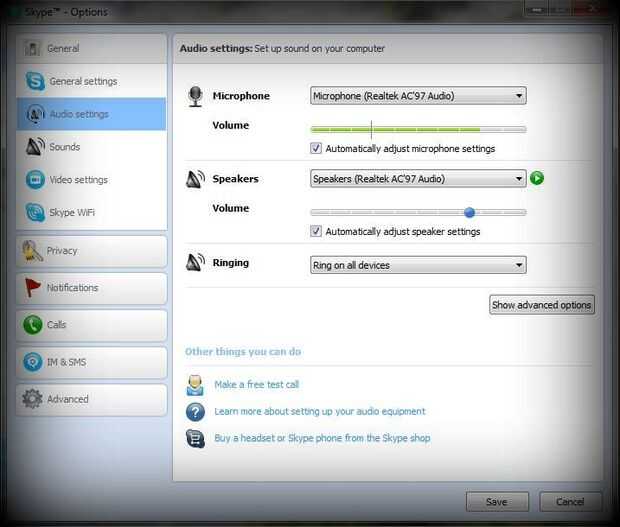Click the green Calls phone icon
The height and width of the screenshot is (527, 620).
[x=32, y=325]
